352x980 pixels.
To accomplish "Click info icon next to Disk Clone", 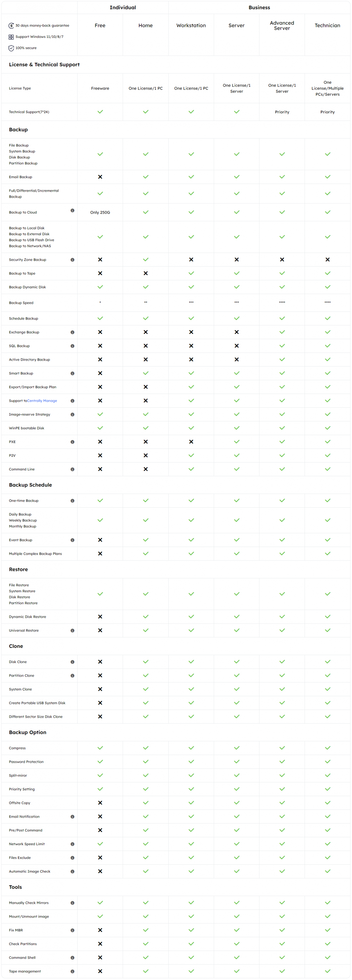I will pos(72,661).
